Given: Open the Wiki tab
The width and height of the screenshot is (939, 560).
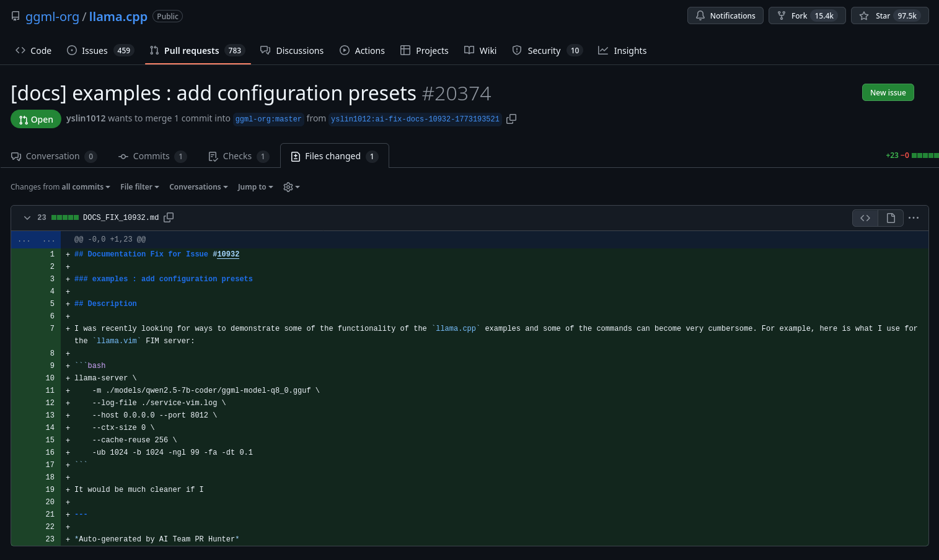Looking at the screenshot, I should [480, 51].
